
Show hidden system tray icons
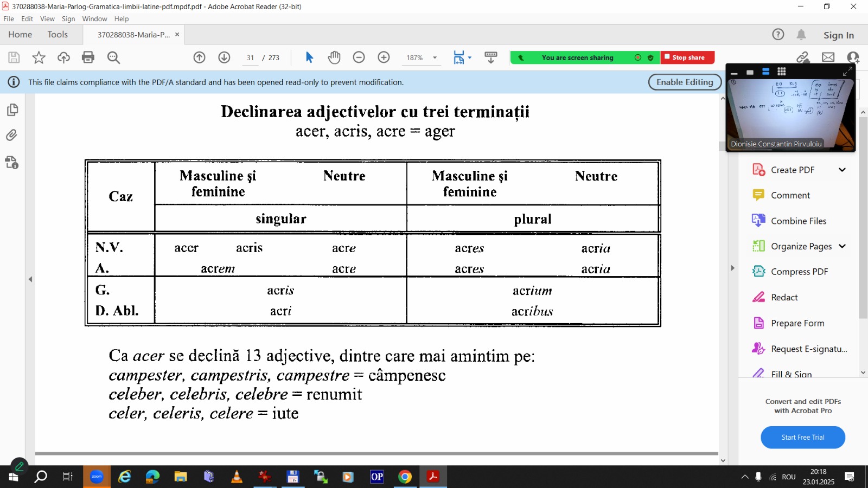pyautogui.click(x=745, y=477)
